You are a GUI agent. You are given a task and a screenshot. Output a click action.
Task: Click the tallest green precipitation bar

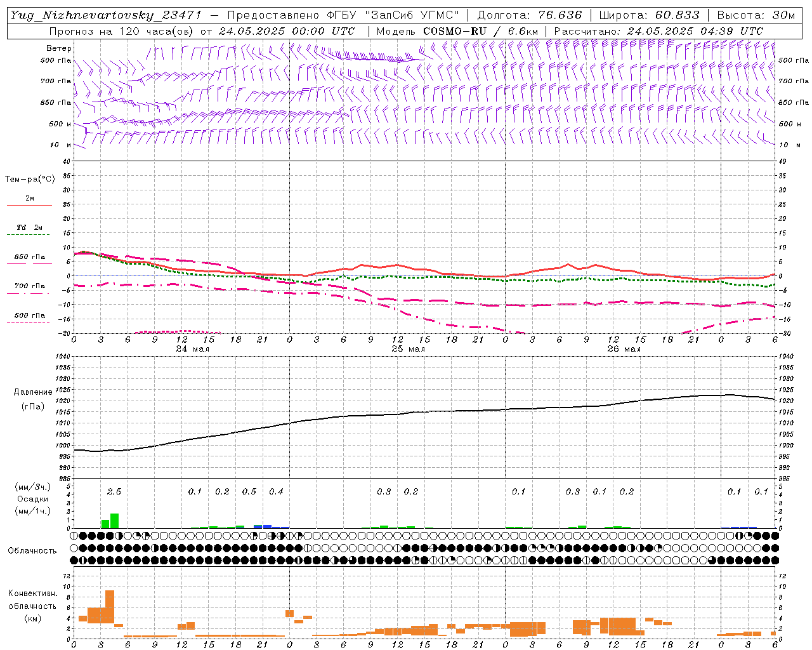[114, 521]
